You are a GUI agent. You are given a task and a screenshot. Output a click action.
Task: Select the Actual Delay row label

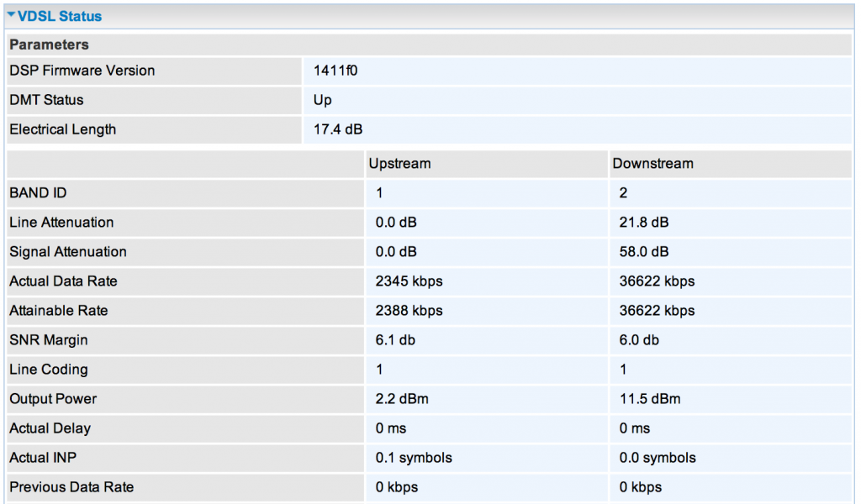[50, 428]
